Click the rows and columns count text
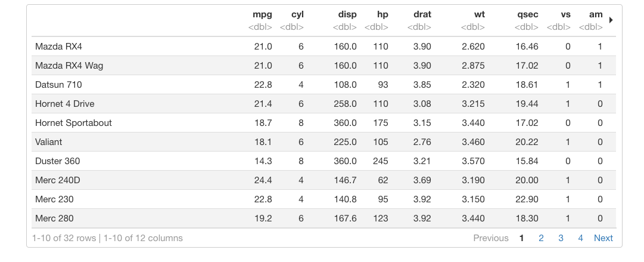The height and width of the screenshot is (262, 644). (x=108, y=238)
